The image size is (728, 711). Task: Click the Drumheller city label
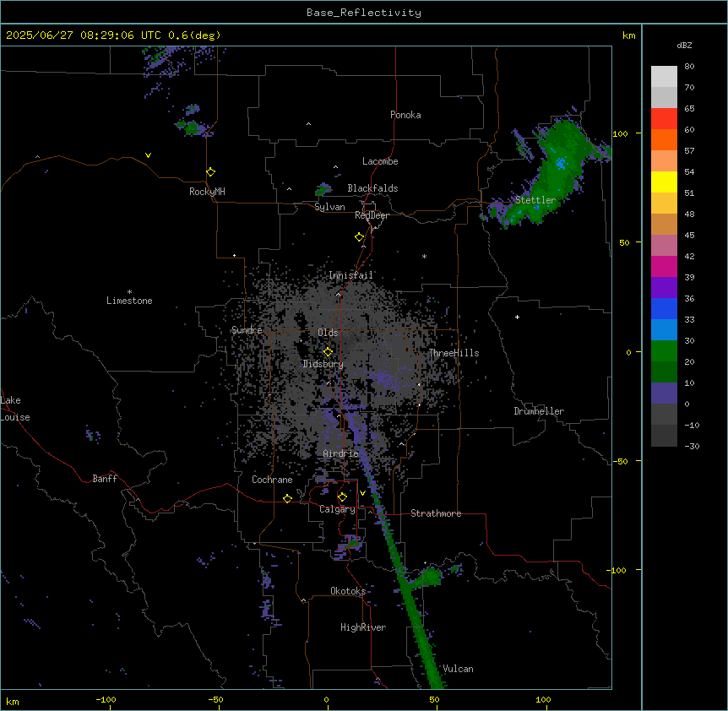click(x=539, y=411)
